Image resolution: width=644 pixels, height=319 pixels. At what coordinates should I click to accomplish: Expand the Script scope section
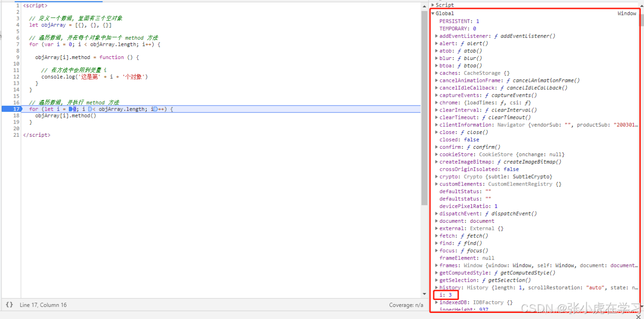click(433, 5)
